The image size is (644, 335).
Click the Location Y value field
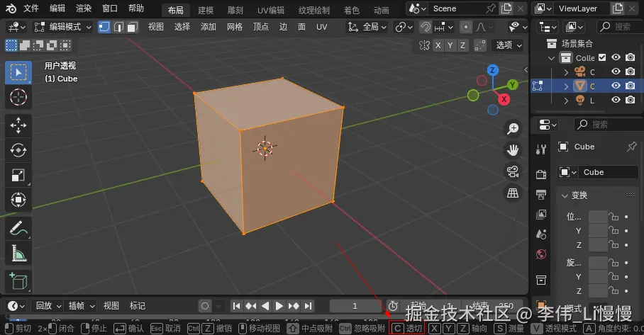pyautogui.click(x=598, y=231)
